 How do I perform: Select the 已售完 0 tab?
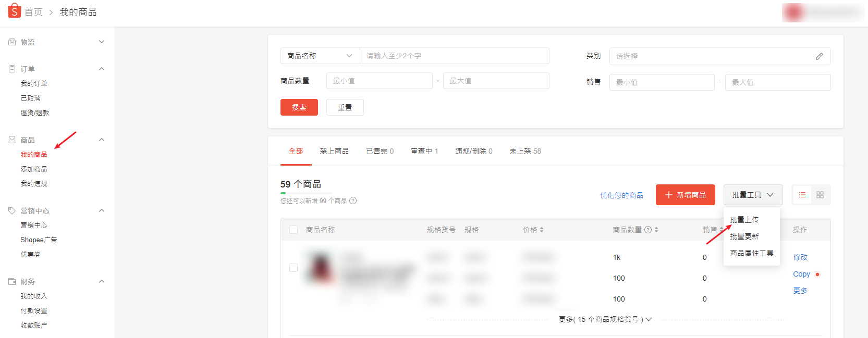point(380,151)
